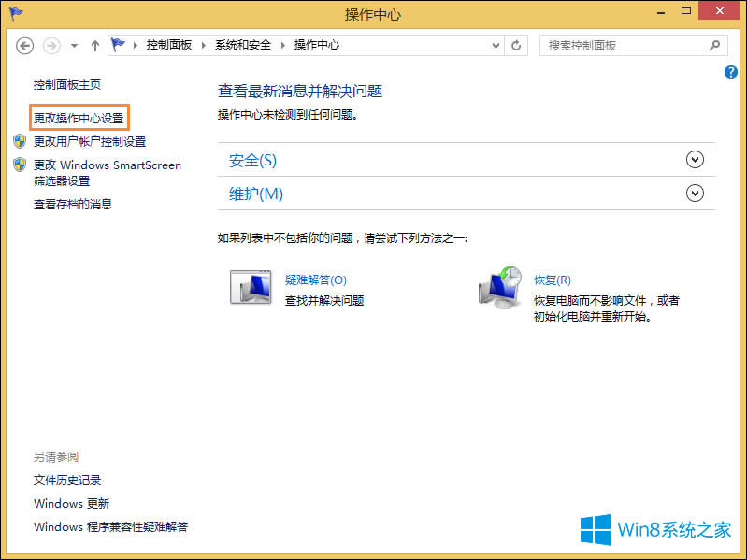
Task: Click the search magnifier icon
Action: (714, 45)
